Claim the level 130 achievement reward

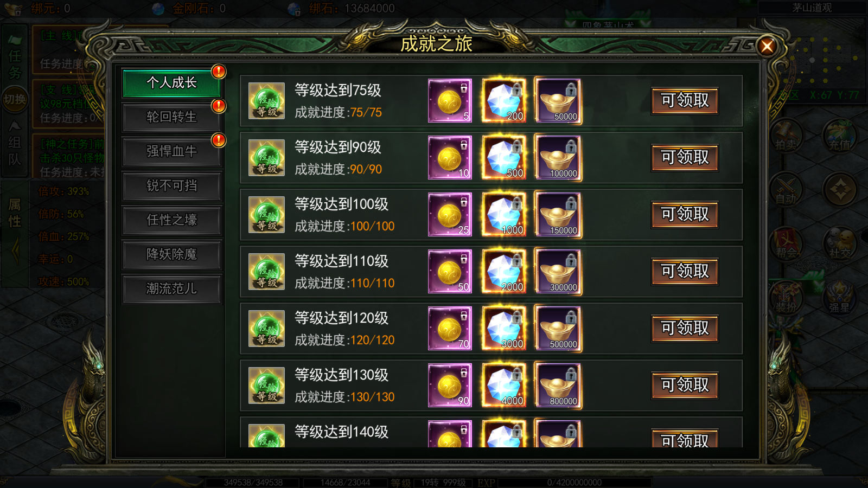685,386
